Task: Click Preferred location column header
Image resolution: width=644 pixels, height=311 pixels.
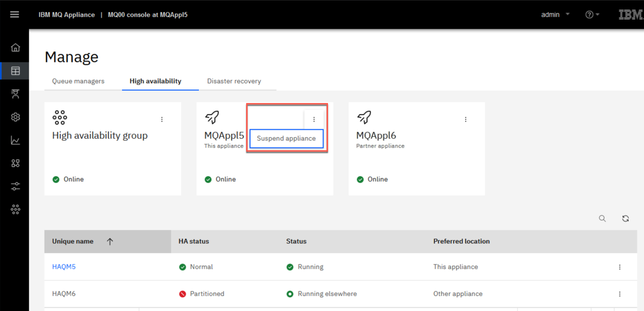Action: [x=461, y=242]
